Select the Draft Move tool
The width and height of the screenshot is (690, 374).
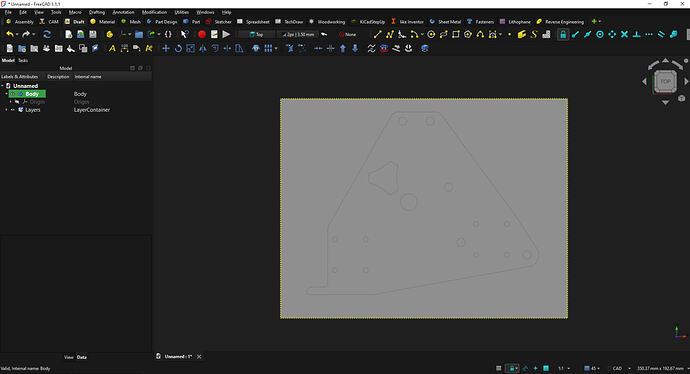click(x=166, y=48)
